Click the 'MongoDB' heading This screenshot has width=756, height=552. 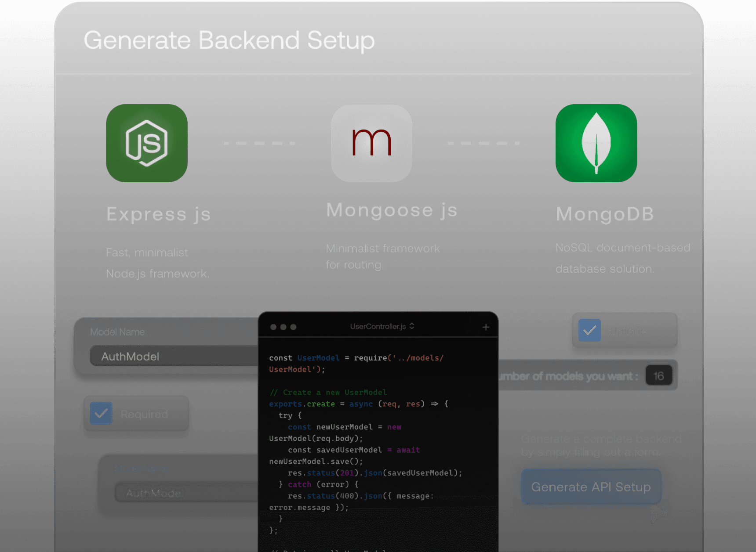tap(605, 214)
